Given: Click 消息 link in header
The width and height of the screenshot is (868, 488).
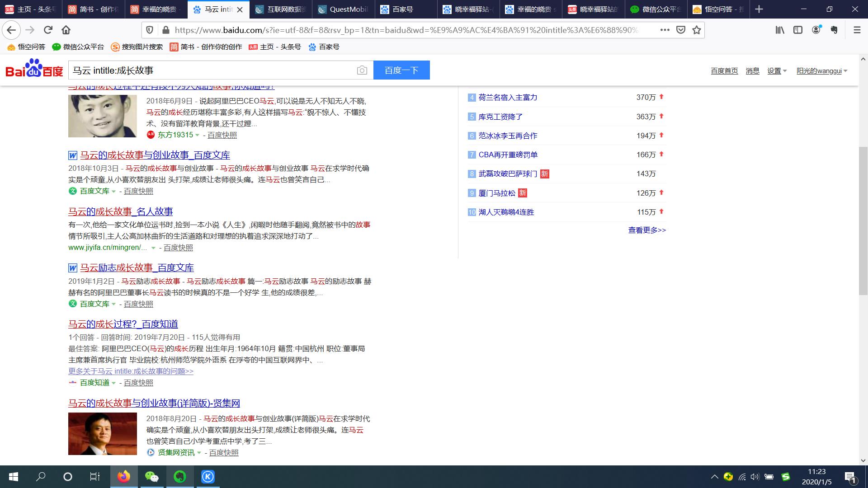Looking at the screenshot, I should coord(752,71).
